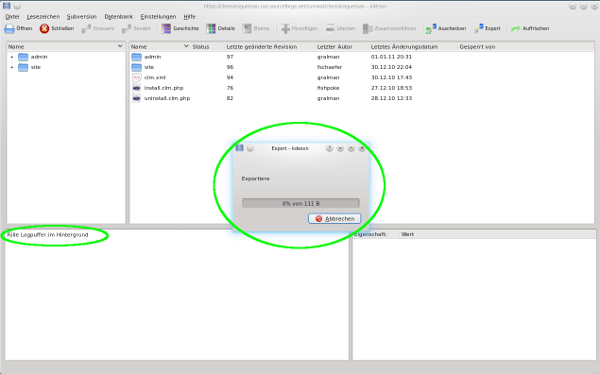Click date 30.12.10 17:43 for clm.xml

click(x=391, y=78)
